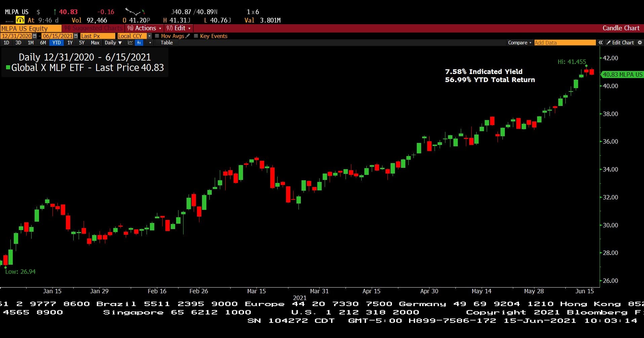This screenshot has width=644, height=338.
Task: Click the open price 'O 41.20' value
Action: click(136, 21)
